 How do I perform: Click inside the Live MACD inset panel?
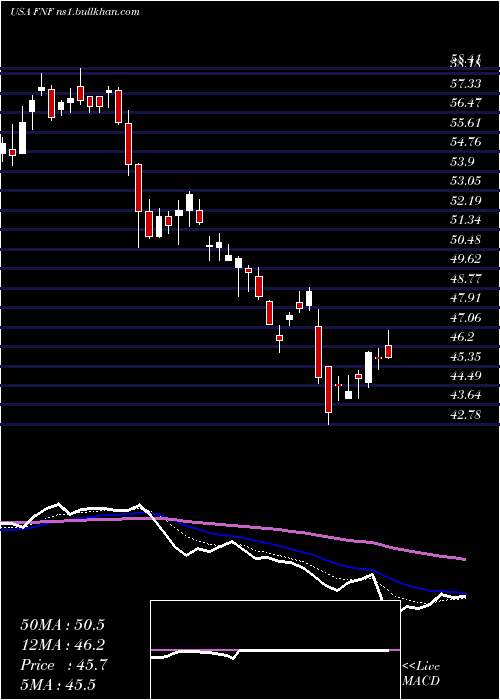275,650
